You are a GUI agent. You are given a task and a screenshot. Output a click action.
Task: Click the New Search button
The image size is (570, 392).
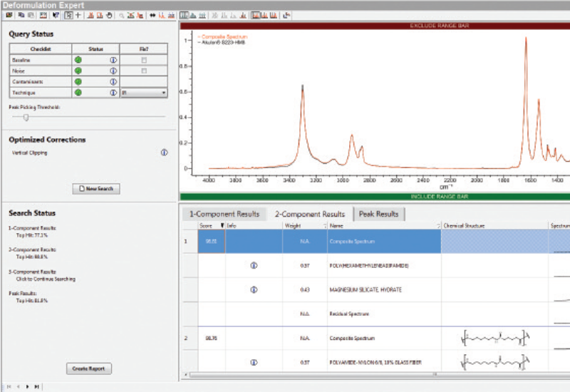tap(97, 189)
